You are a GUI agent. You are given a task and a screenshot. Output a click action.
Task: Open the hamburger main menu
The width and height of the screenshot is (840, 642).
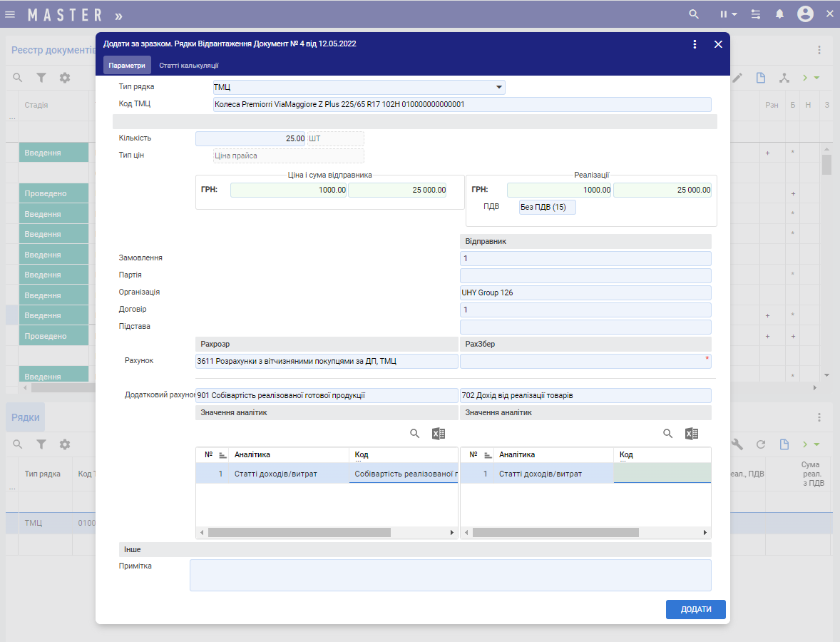[10, 14]
